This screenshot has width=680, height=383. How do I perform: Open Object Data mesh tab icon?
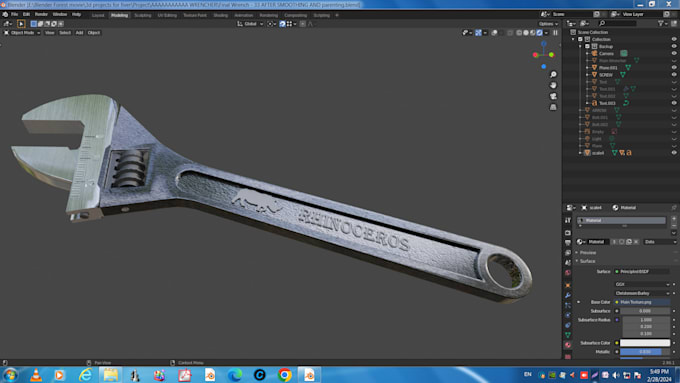(568, 335)
